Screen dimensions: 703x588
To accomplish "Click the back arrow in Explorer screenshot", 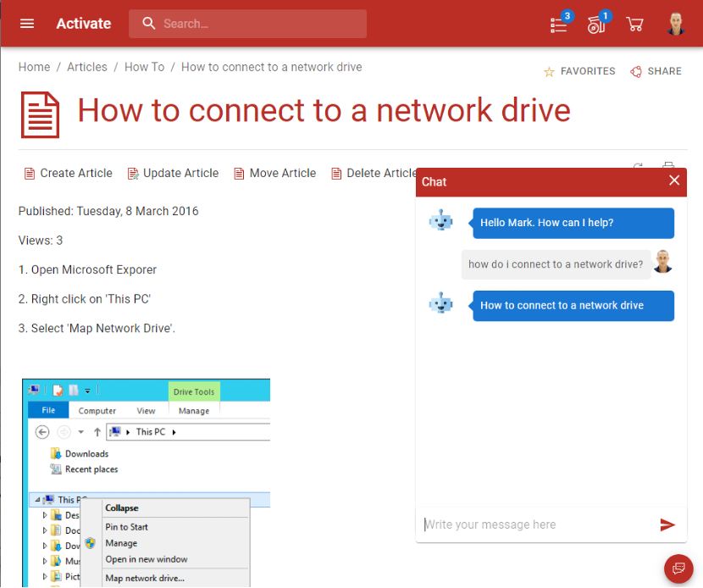I will pyautogui.click(x=42, y=432).
